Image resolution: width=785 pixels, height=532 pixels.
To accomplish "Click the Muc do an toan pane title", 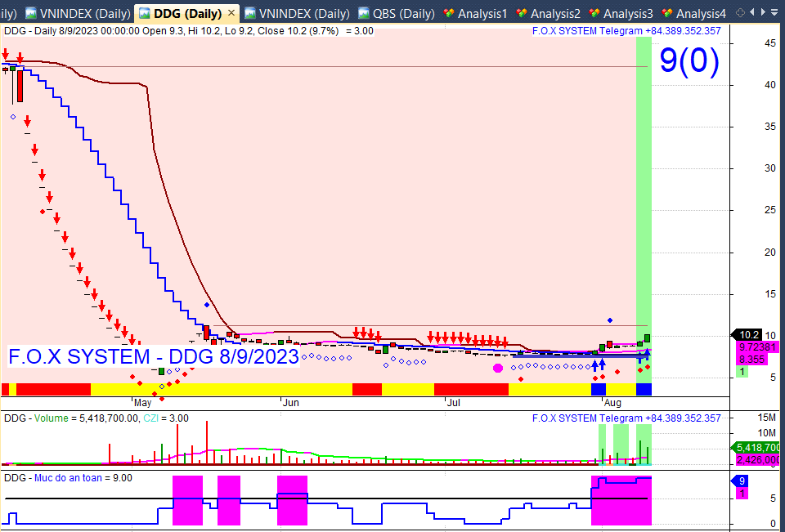I will pyautogui.click(x=68, y=478).
